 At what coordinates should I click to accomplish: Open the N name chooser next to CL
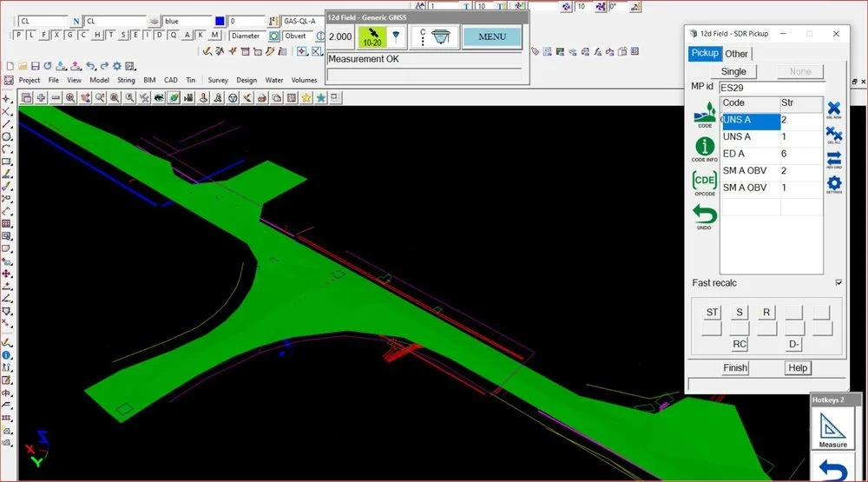pos(76,21)
